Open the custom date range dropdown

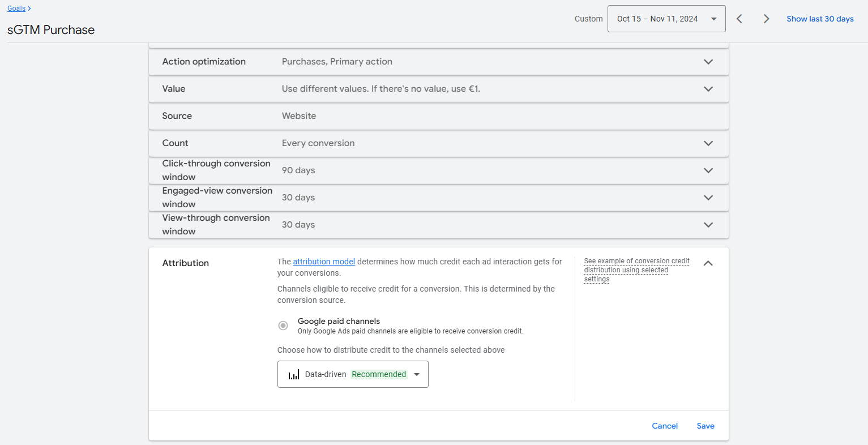[666, 19]
